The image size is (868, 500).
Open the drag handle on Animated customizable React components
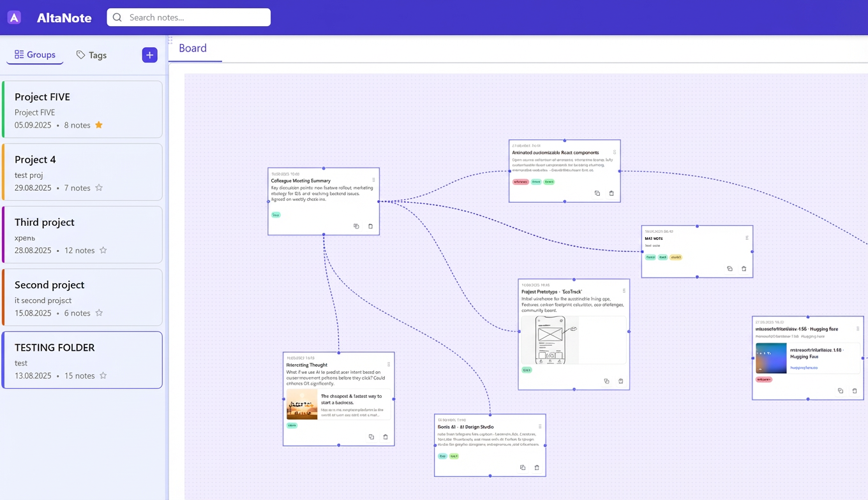click(x=614, y=153)
